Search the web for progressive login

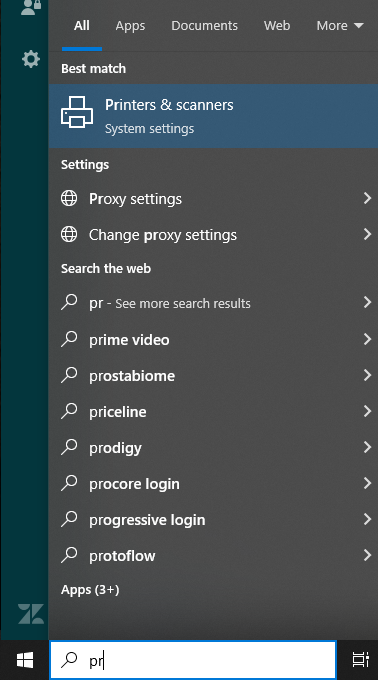point(213,519)
